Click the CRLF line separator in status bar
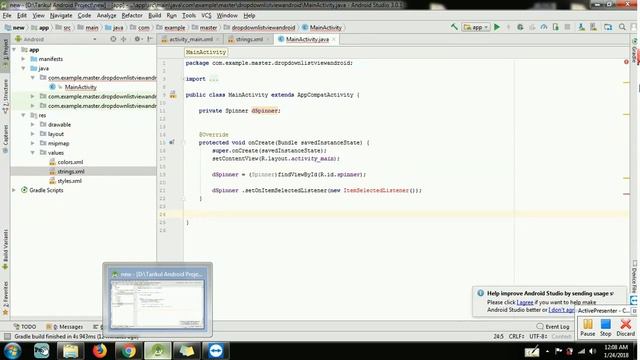The image size is (640, 360). click(516, 336)
